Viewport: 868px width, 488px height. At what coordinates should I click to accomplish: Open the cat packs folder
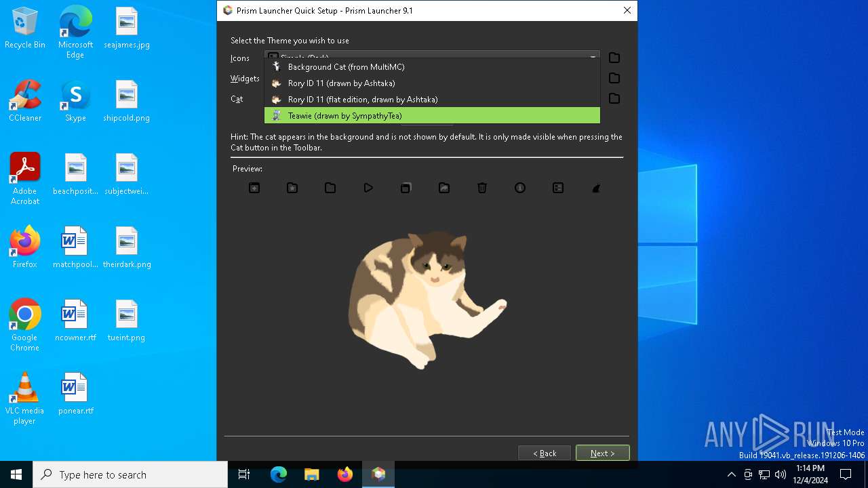(x=614, y=98)
